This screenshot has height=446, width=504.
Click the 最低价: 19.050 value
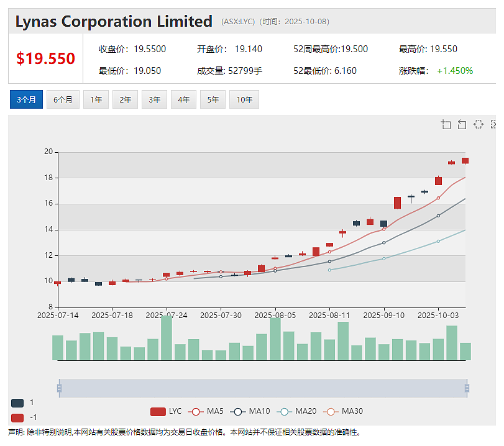[x=129, y=71]
